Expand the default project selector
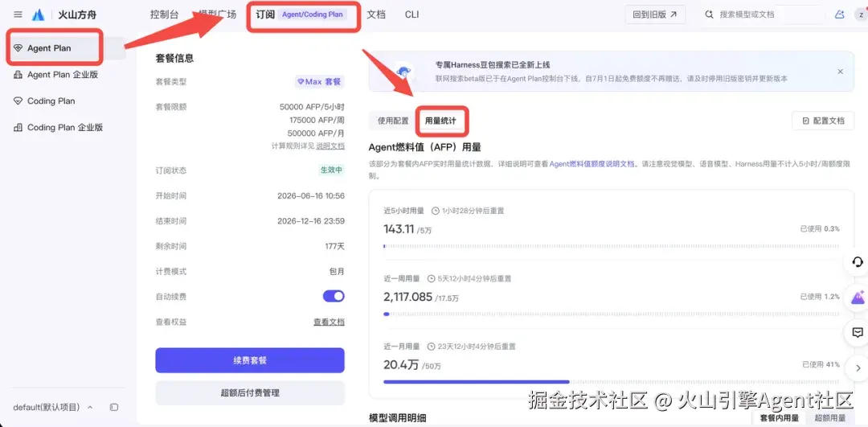 click(52, 407)
